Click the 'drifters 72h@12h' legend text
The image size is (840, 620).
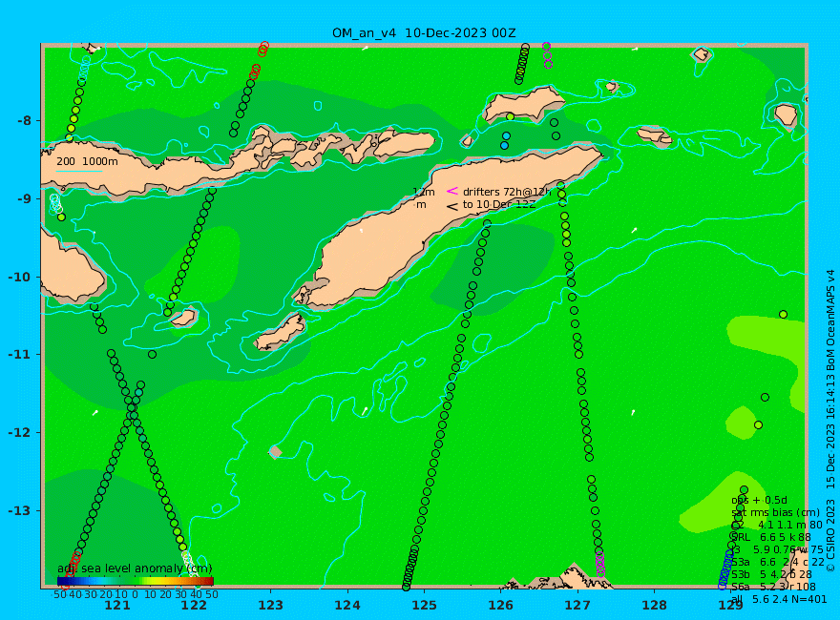(507, 192)
